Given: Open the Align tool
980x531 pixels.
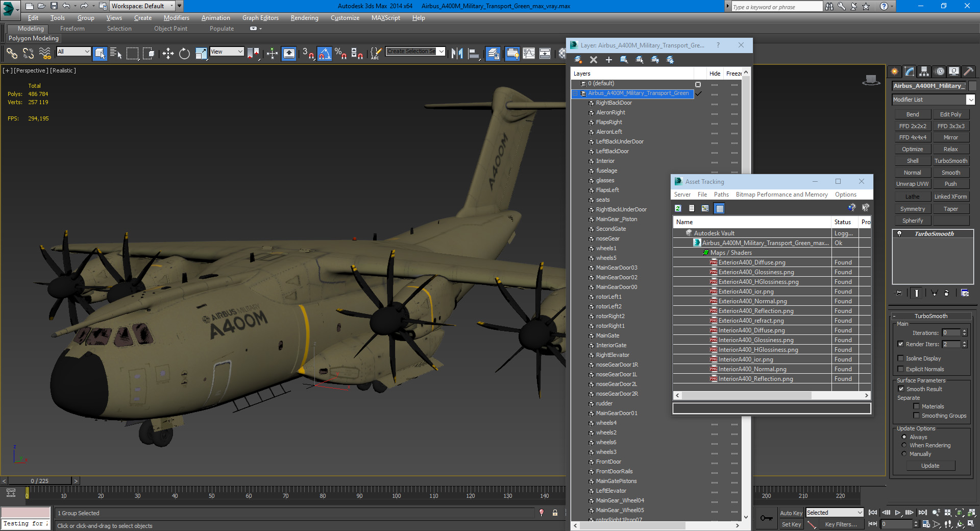Looking at the screenshot, I should click(x=474, y=53).
